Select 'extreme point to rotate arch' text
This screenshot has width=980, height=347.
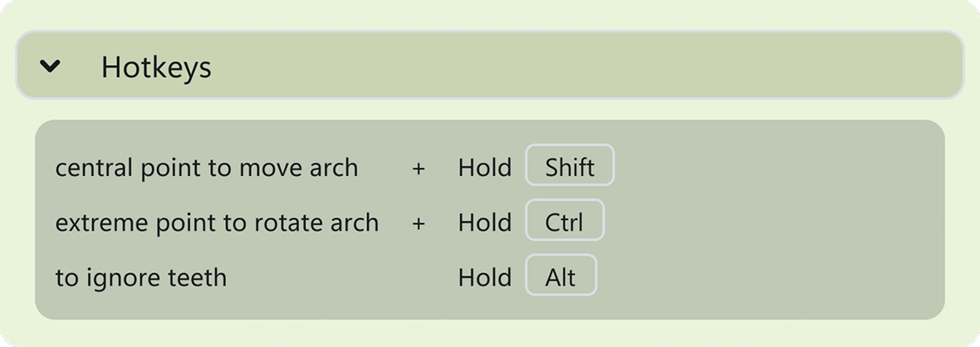217,223
